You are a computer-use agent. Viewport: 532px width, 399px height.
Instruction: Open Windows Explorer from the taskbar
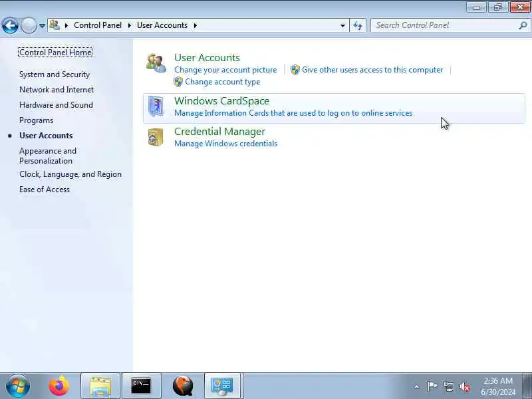[x=100, y=386]
